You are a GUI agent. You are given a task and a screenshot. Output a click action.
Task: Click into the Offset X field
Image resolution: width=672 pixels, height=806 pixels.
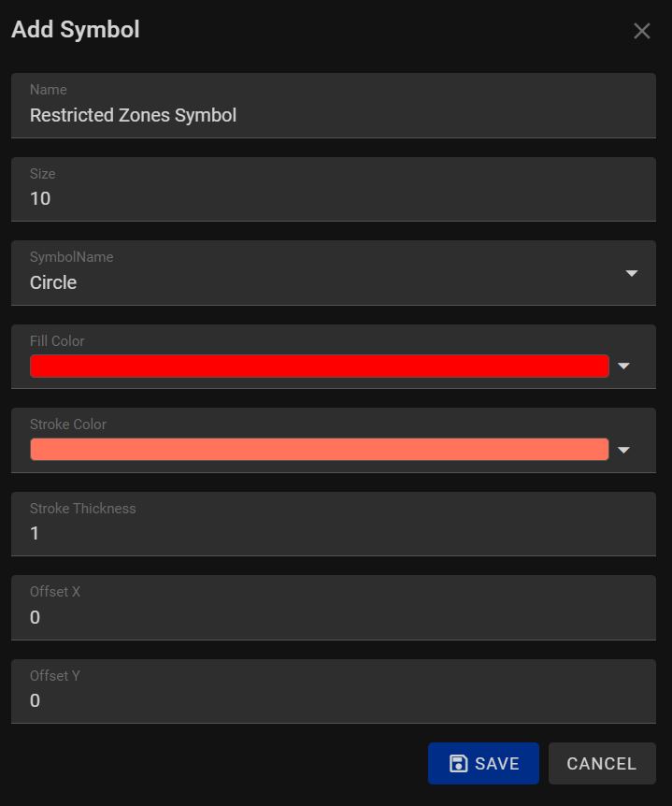334,608
